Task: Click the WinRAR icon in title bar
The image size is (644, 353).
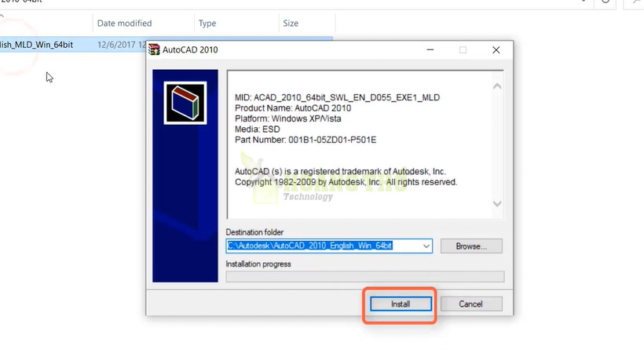Action: click(155, 49)
